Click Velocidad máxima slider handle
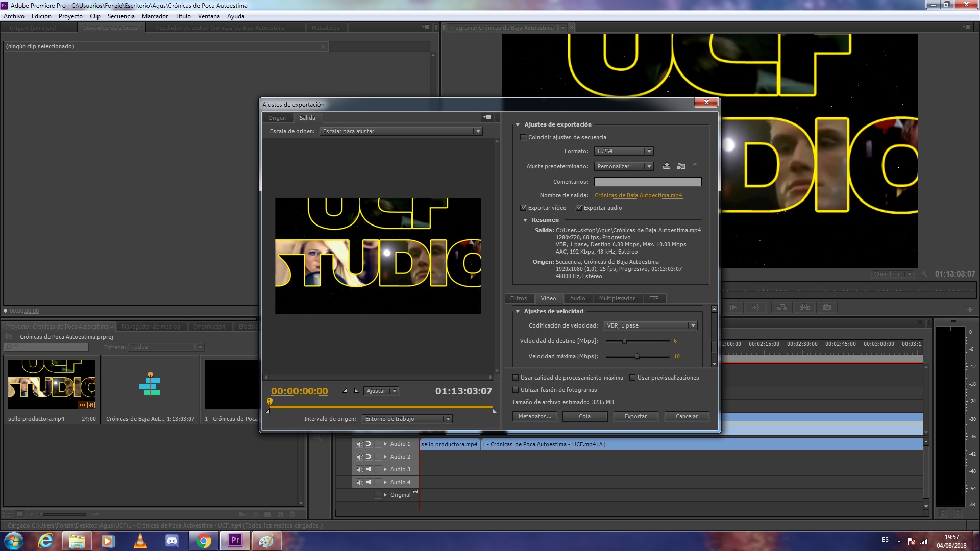The width and height of the screenshot is (980, 551). click(x=637, y=356)
